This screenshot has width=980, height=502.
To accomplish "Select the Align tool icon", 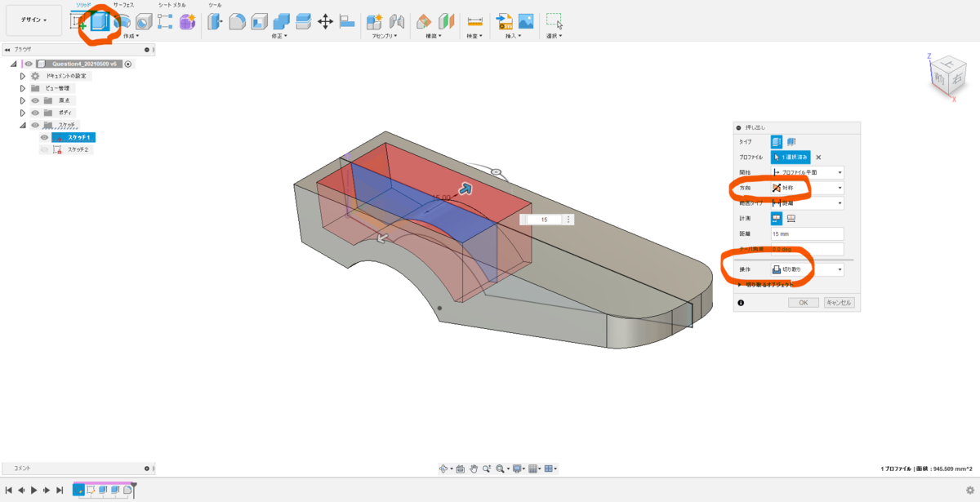I will coord(347,22).
